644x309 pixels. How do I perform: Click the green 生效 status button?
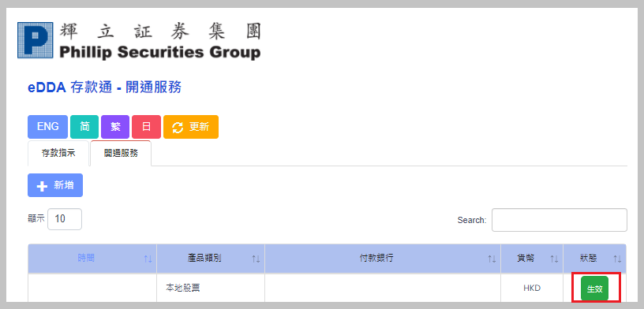pos(594,289)
